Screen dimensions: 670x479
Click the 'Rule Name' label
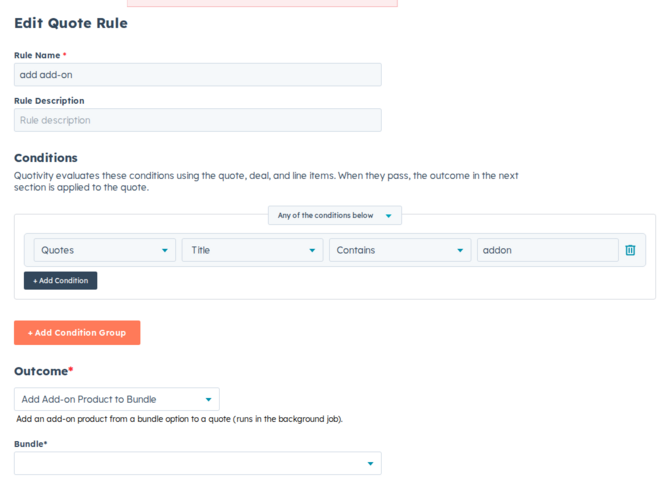pyautogui.click(x=37, y=56)
